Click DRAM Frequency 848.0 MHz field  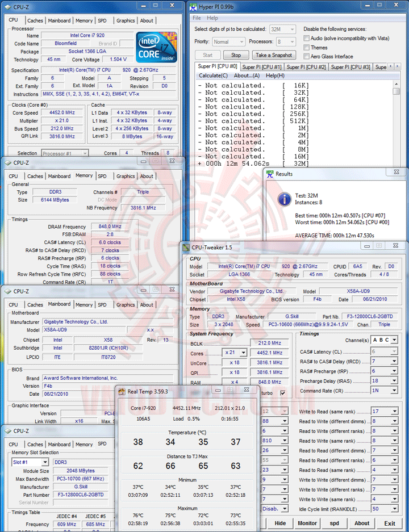pos(110,227)
